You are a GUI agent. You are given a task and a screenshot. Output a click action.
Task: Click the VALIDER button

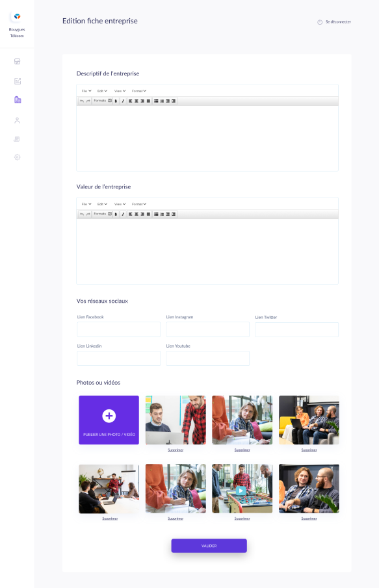(209, 546)
